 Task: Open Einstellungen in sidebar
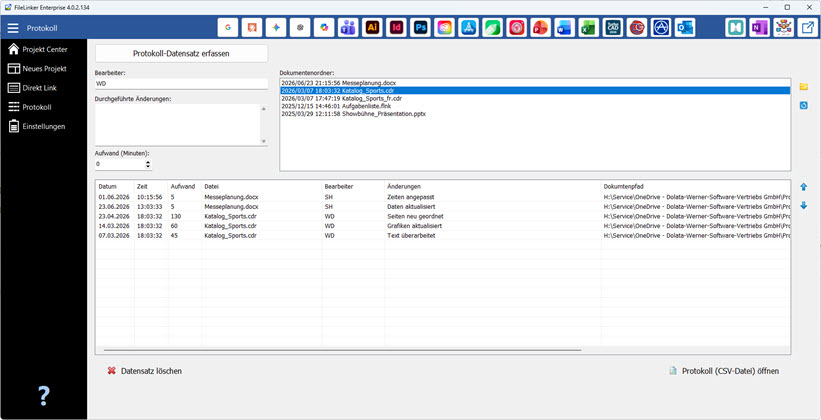pos(37,126)
